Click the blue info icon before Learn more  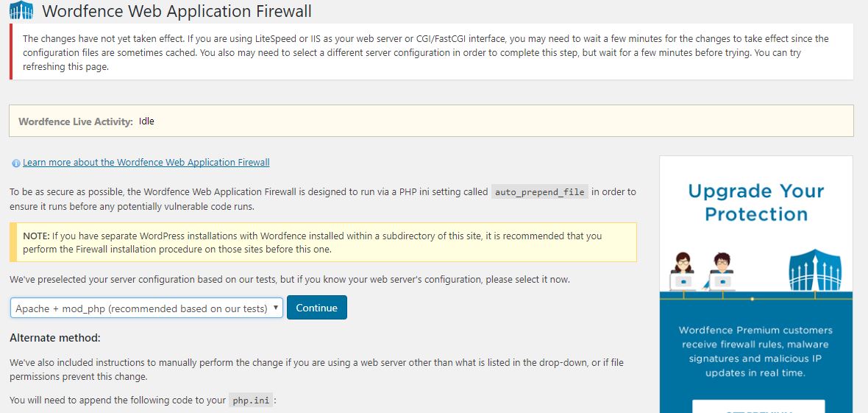click(x=15, y=163)
